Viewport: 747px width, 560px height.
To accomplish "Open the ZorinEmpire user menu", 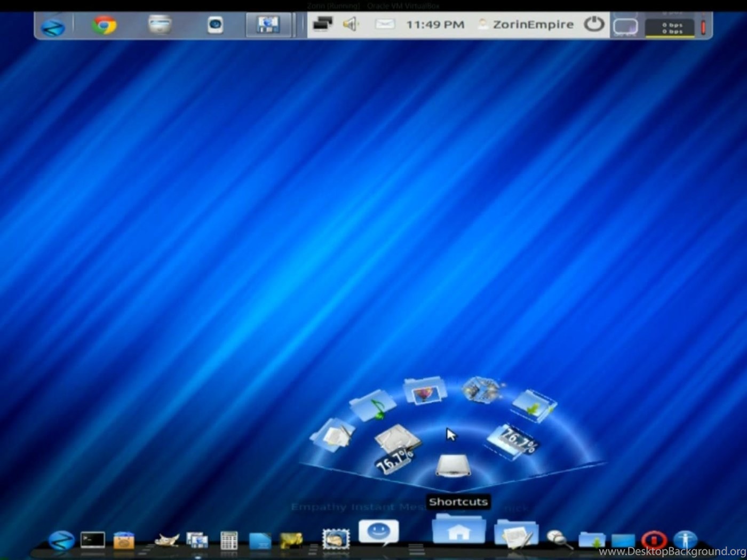I will pyautogui.click(x=526, y=25).
